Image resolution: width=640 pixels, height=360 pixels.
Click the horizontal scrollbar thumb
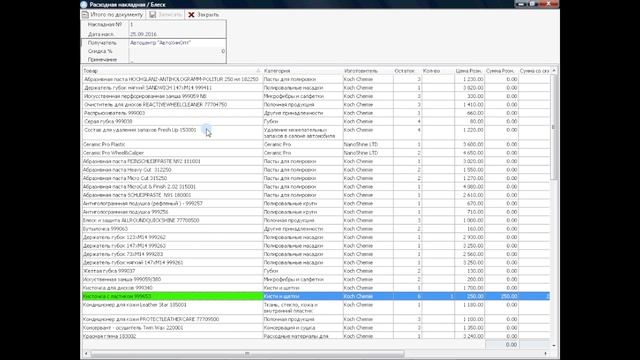[x=247, y=353]
